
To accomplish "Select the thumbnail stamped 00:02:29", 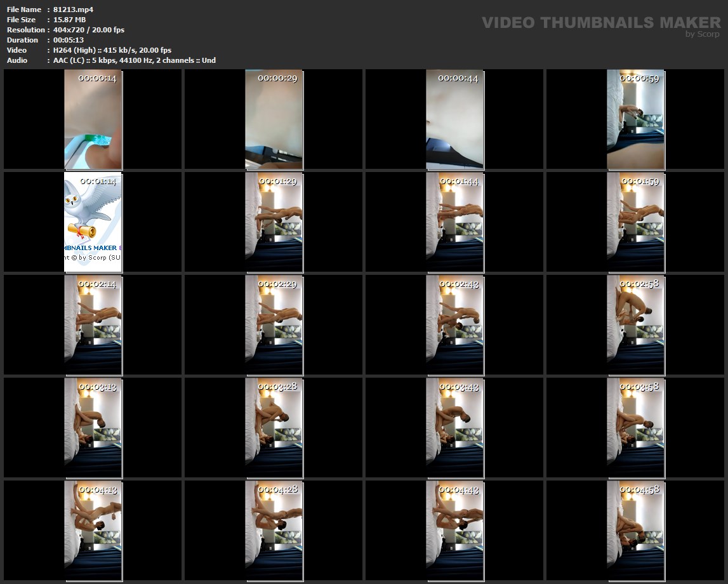I will 274,325.
